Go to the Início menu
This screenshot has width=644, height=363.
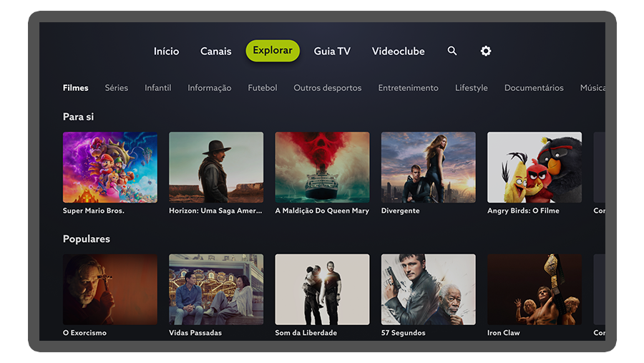[166, 52]
